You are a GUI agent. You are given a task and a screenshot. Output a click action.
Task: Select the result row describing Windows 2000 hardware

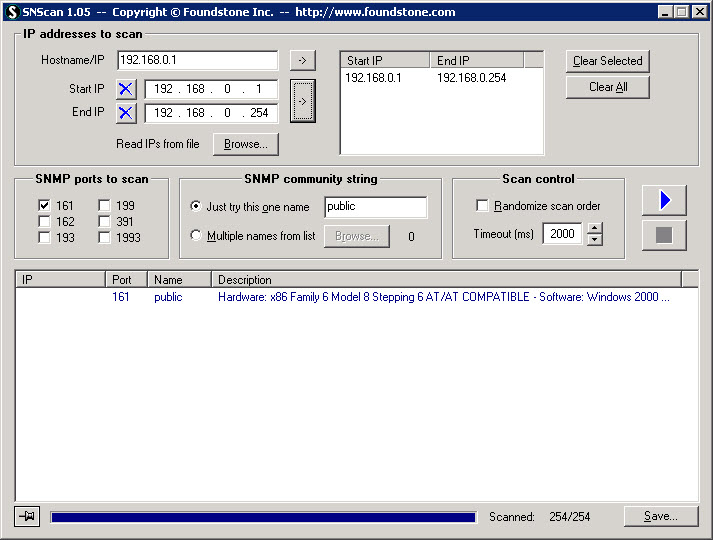[x=357, y=297]
